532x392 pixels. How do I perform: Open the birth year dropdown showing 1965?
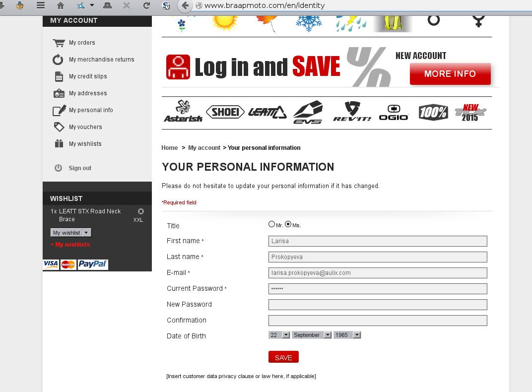point(347,335)
